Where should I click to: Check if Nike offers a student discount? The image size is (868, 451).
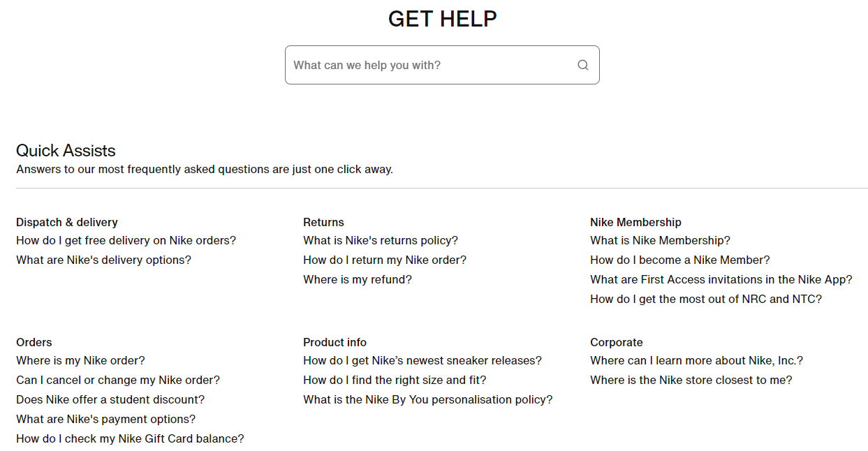pos(110,399)
